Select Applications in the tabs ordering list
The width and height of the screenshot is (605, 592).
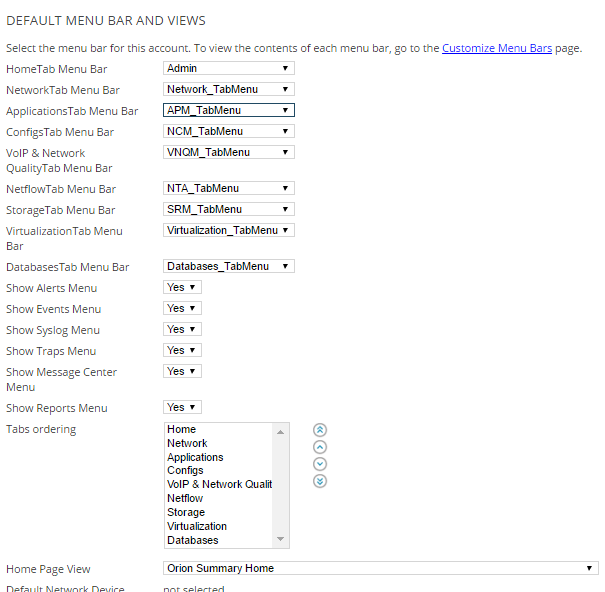click(x=219, y=457)
